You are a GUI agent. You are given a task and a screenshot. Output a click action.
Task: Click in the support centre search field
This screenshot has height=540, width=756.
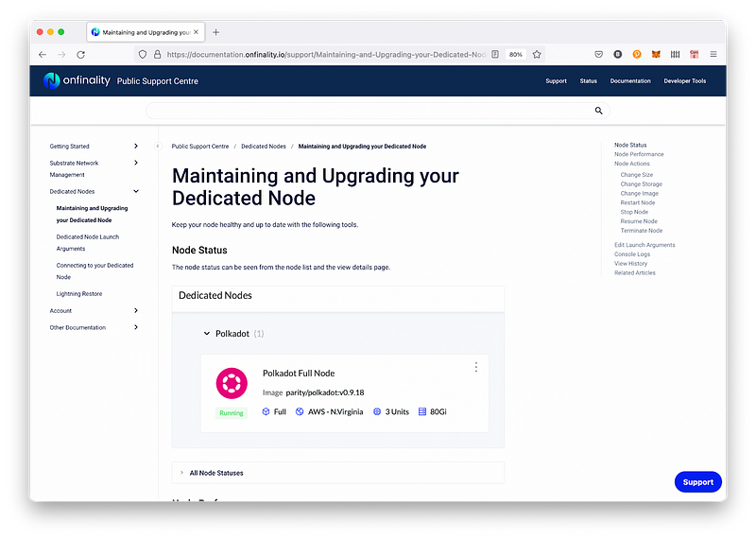(377, 111)
